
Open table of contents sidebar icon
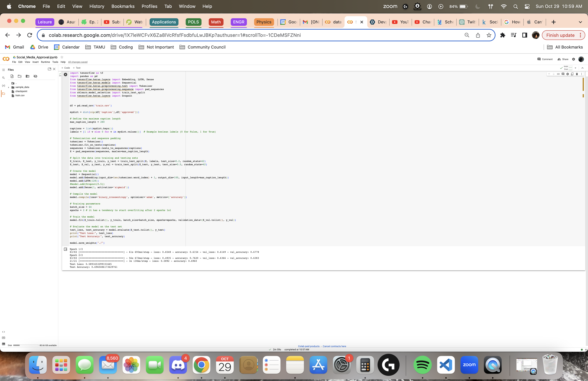pyautogui.click(x=3, y=70)
